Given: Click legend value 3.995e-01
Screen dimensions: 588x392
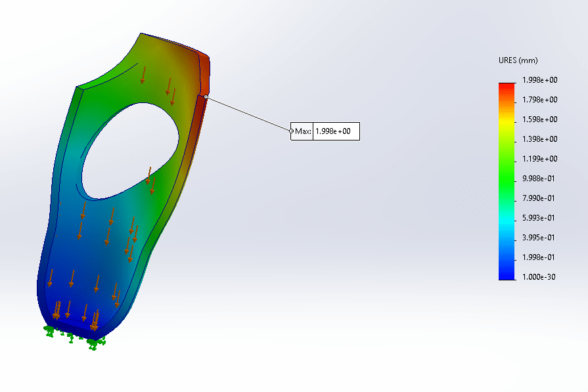Looking at the screenshot, I should click(539, 238).
